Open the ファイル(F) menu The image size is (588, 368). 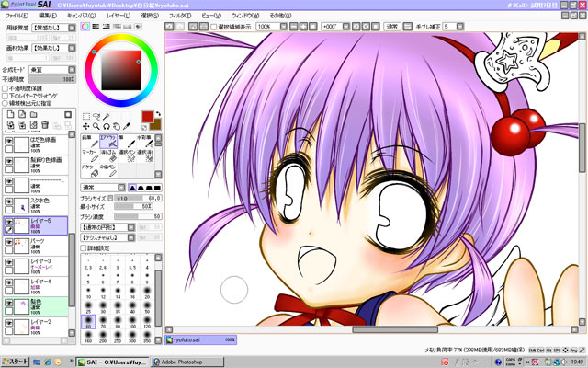(17, 16)
